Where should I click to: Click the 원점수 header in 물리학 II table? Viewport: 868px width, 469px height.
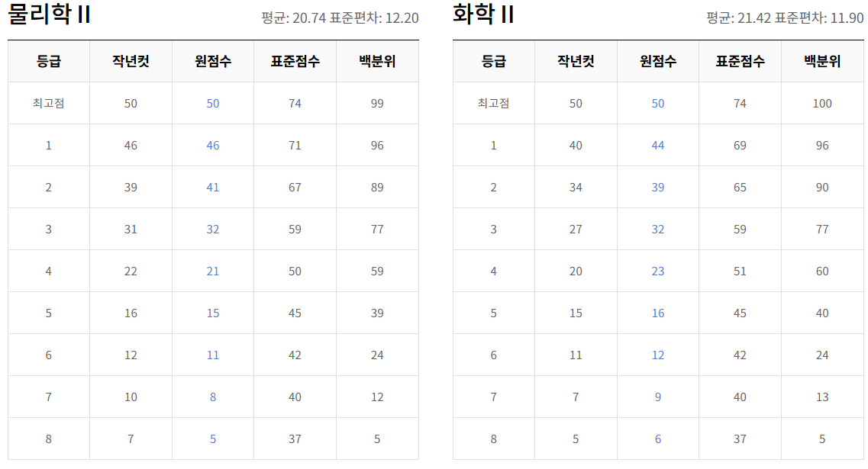[213, 62]
